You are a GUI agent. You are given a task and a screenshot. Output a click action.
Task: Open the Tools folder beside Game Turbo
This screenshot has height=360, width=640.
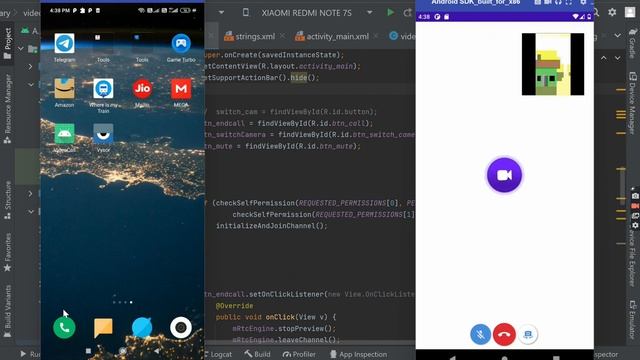click(x=142, y=44)
